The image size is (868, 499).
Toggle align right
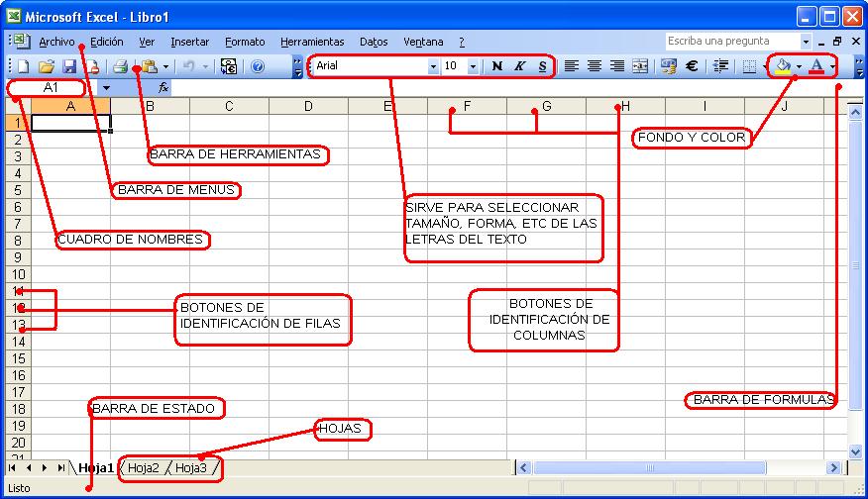pyautogui.click(x=617, y=66)
